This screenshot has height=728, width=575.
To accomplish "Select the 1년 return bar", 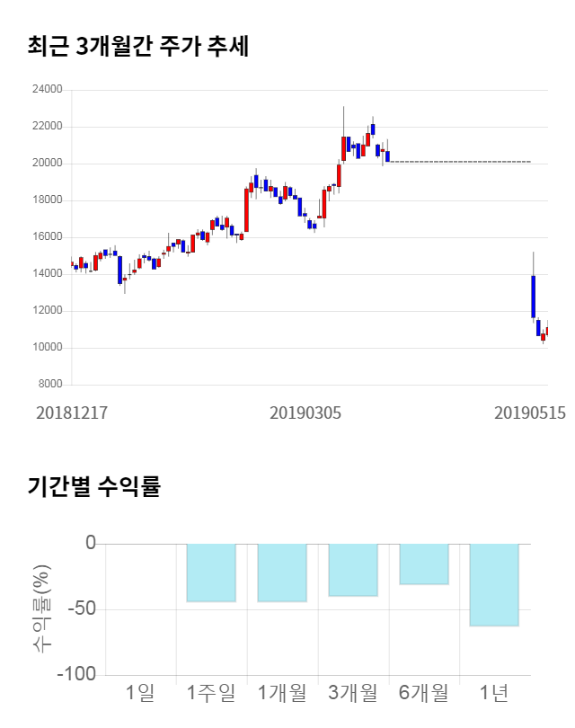I will 494,584.
